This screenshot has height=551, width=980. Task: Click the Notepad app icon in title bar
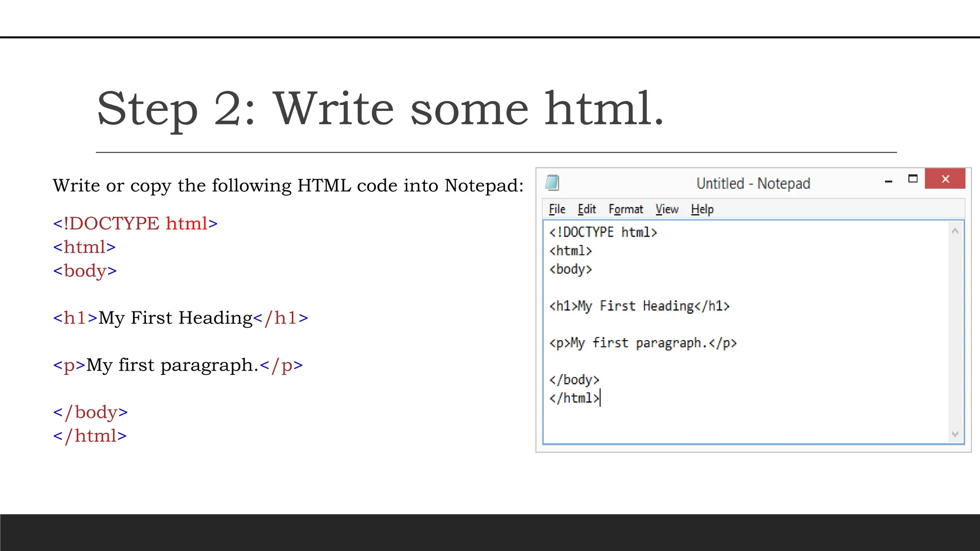tap(553, 183)
